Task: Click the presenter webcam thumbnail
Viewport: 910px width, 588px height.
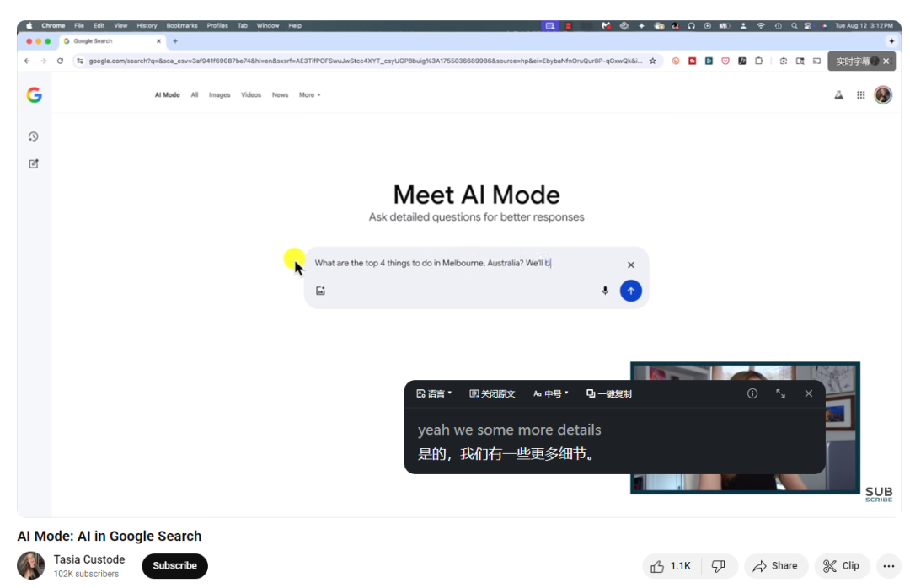Action: 745,428
